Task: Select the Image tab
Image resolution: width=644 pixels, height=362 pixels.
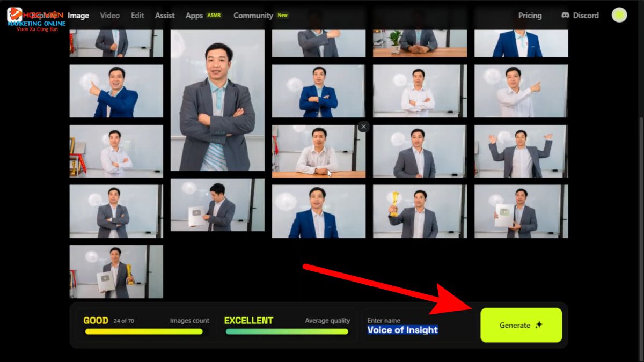Action: pyautogui.click(x=78, y=16)
